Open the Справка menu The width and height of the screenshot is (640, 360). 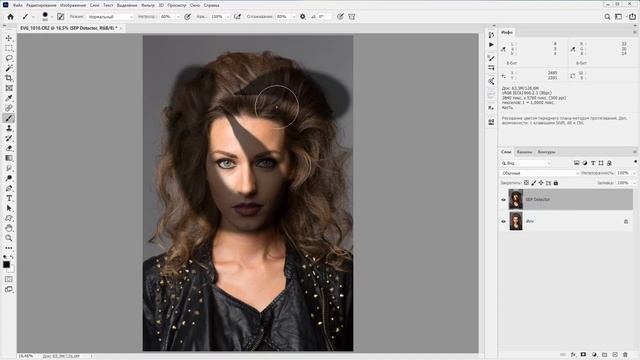[211, 5]
